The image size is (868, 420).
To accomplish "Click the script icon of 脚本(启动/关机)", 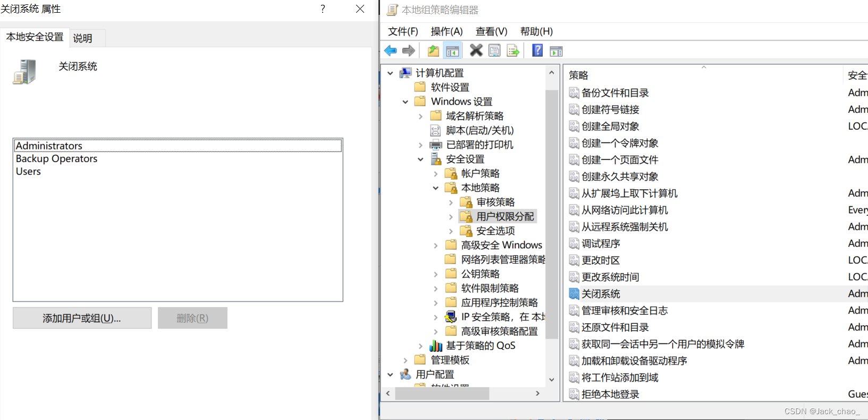I will (x=435, y=130).
